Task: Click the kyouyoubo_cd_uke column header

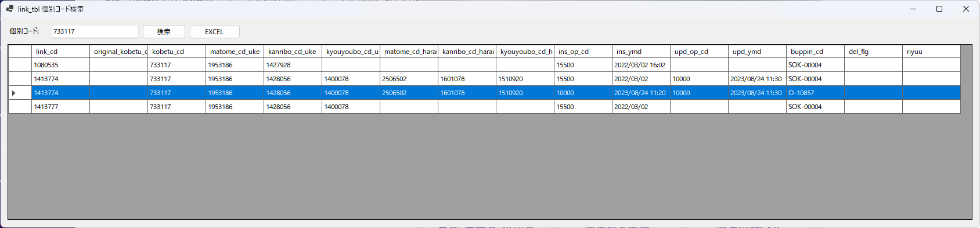Action: click(x=351, y=52)
